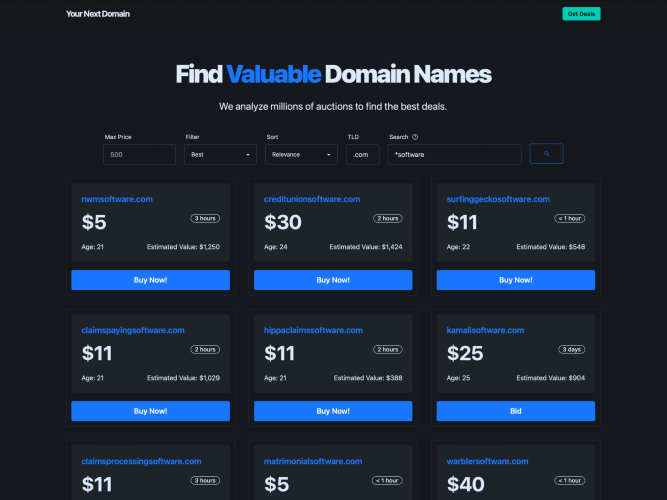667x500 pixels.
Task: Click Buy Now! for hippaclaimssoftware.com
Action: tap(333, 411)
